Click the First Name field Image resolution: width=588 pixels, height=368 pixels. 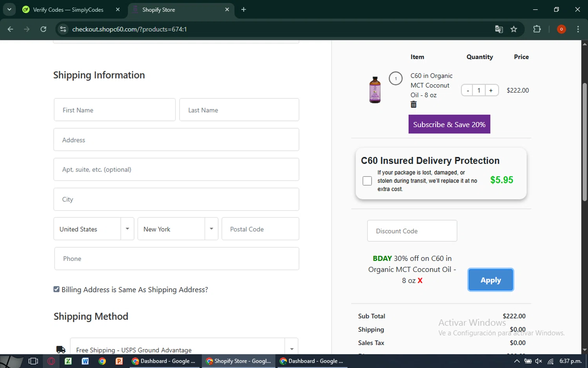pyautogui.click(x=114, y=110)
